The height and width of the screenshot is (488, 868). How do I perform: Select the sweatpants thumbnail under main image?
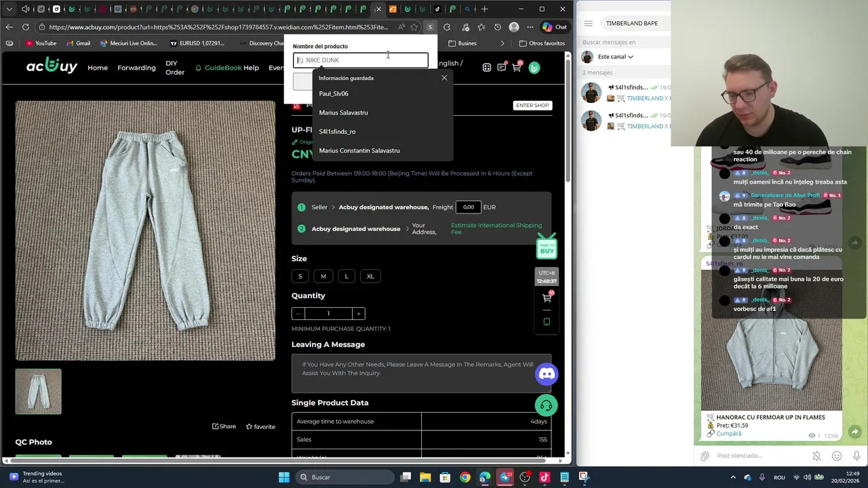[x=39, y=391]
